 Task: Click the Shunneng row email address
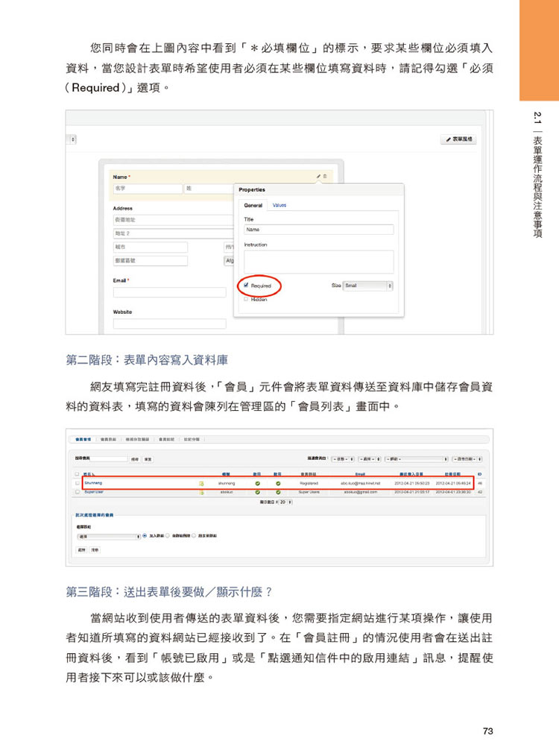tap(361, 483)
